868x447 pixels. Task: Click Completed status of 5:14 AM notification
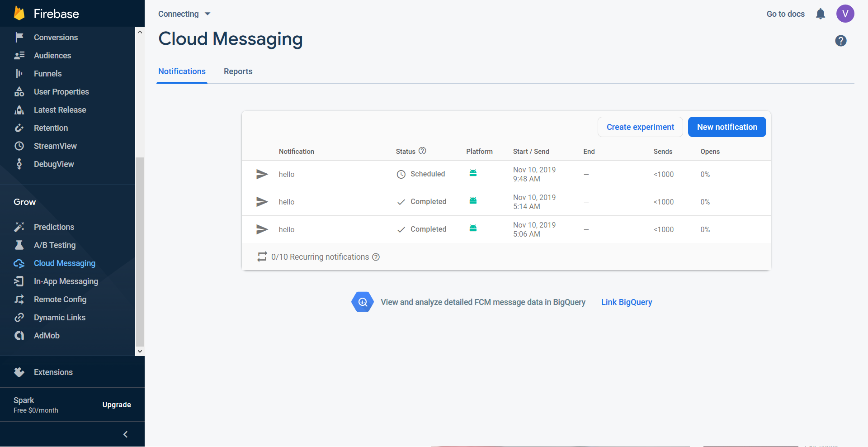[428, 202]
